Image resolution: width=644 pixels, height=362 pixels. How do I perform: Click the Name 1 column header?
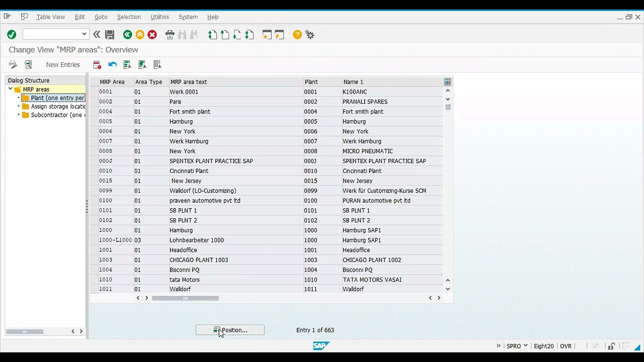pos(391,82)
